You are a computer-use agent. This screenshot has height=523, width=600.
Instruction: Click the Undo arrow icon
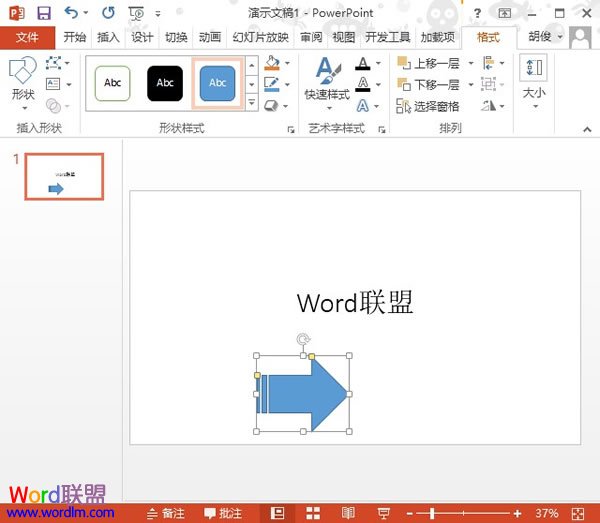[x=71, y=13]
